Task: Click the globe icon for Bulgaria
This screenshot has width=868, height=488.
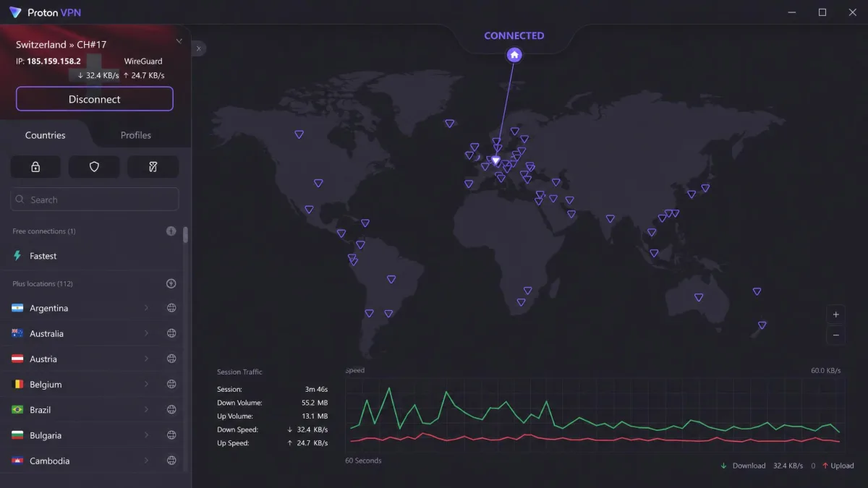Action: point(171,435)
